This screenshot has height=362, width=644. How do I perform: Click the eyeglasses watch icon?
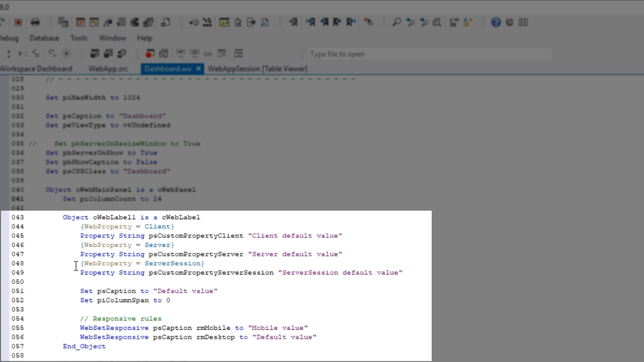pyautogui.click(x=207, y=53)
